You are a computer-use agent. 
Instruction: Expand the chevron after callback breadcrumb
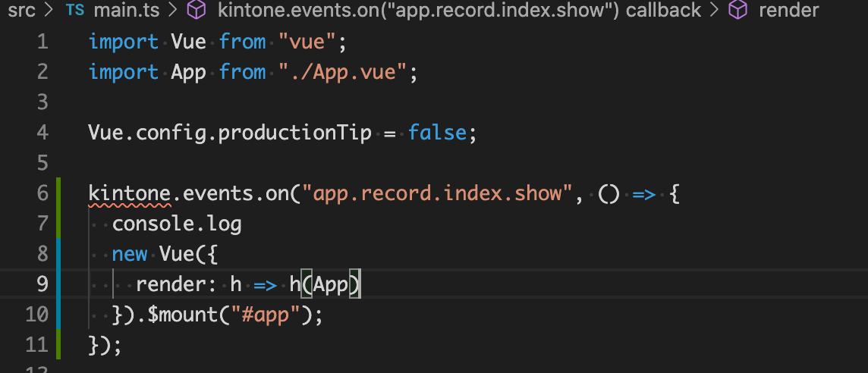(x=715, y=10)
